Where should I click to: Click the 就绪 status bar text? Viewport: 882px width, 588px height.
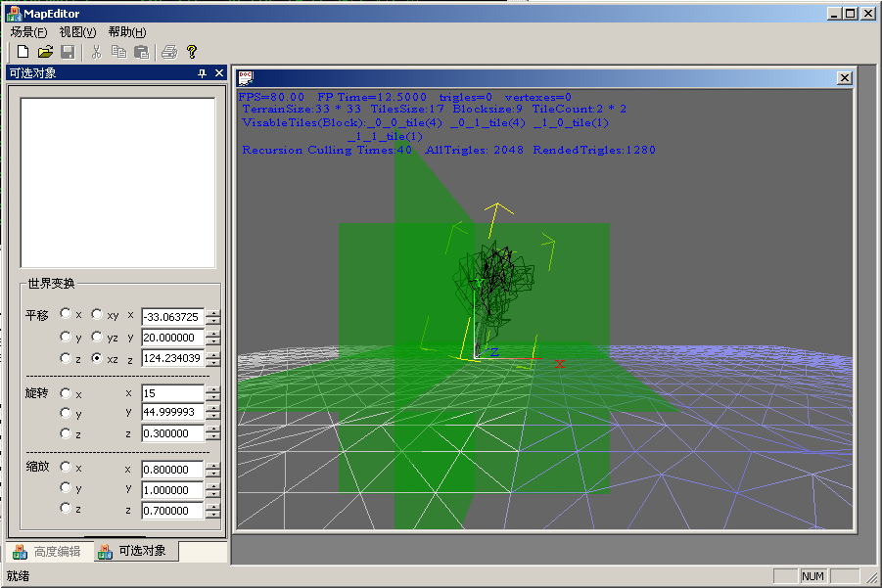(18, 576)
